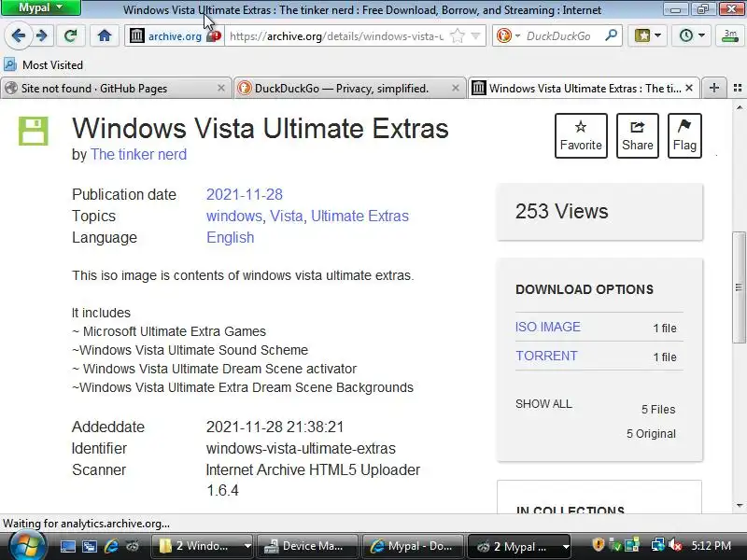The image size is (747, 560).
Task: Go forward with the forward arrow button
Action: 42,35
